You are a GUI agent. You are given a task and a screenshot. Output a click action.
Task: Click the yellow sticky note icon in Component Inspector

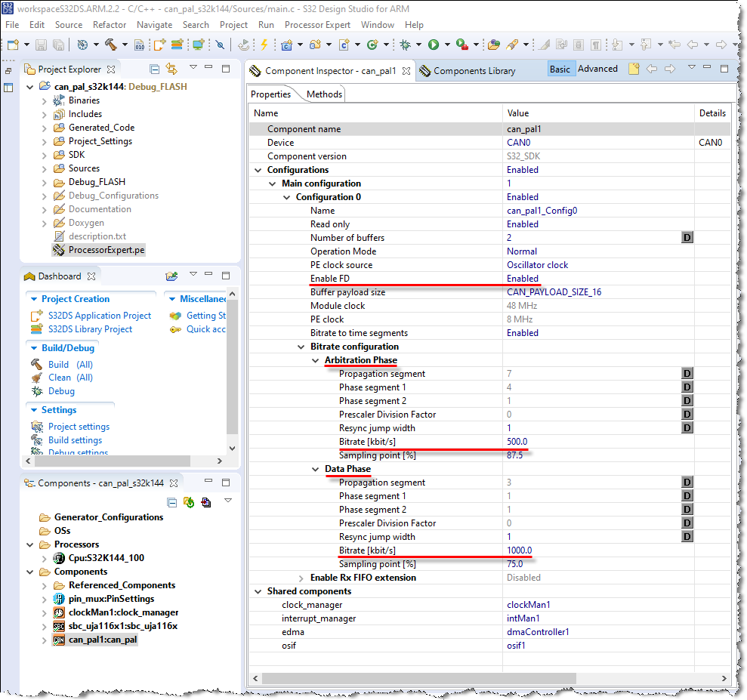pyautogui.click(x=634, y=69)
